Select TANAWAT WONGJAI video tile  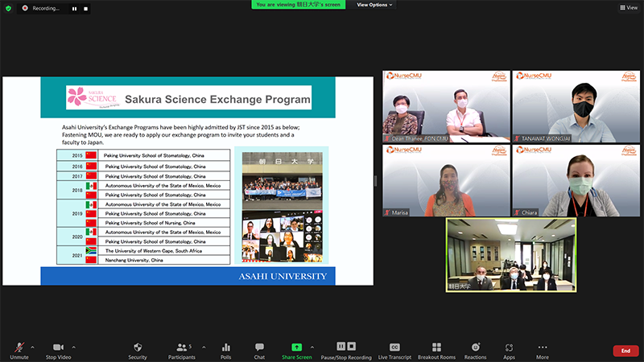coord(576,106)
